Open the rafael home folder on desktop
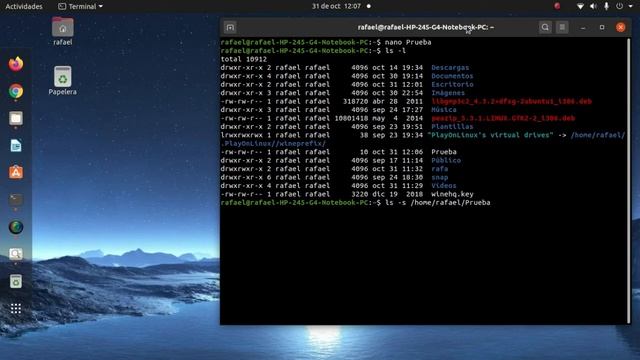 pyautogui.click(x=62, y=31)
